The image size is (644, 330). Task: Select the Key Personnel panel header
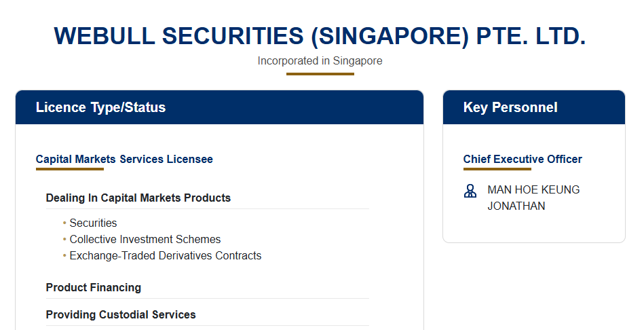pyautogui.click(x=510, y=107)
